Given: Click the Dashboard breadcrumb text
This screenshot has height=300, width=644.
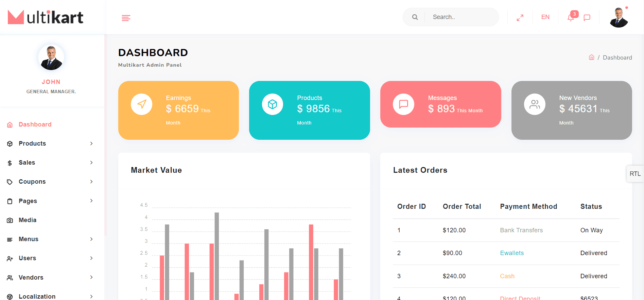Looking at the screenshot, I should click(x=617, y=57).
